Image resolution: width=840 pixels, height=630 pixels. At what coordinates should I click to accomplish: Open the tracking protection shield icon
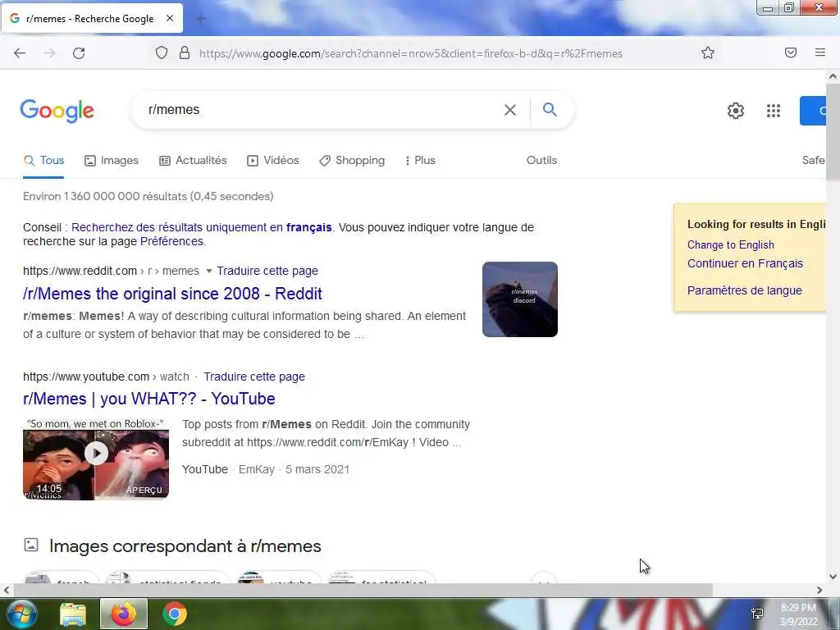click(x=162, y=53)
